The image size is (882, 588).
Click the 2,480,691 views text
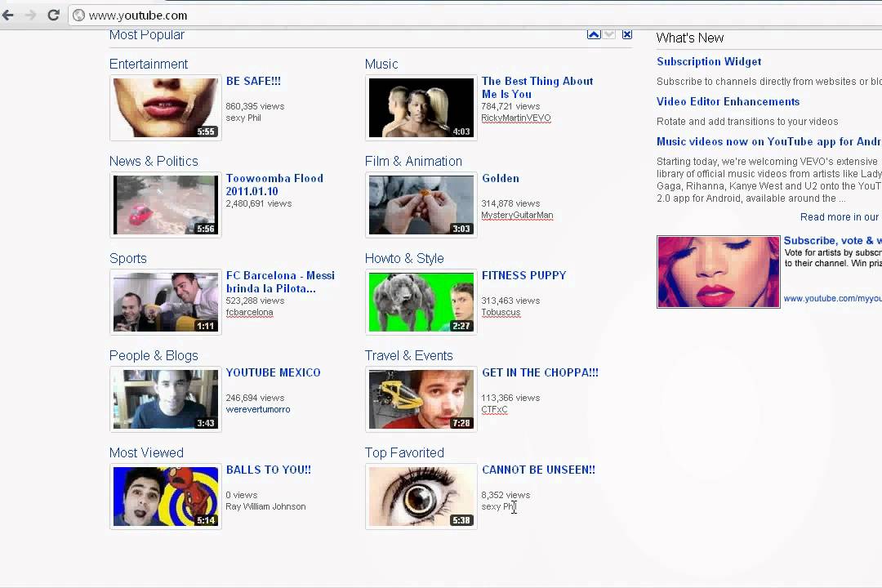tap(259, 203)
